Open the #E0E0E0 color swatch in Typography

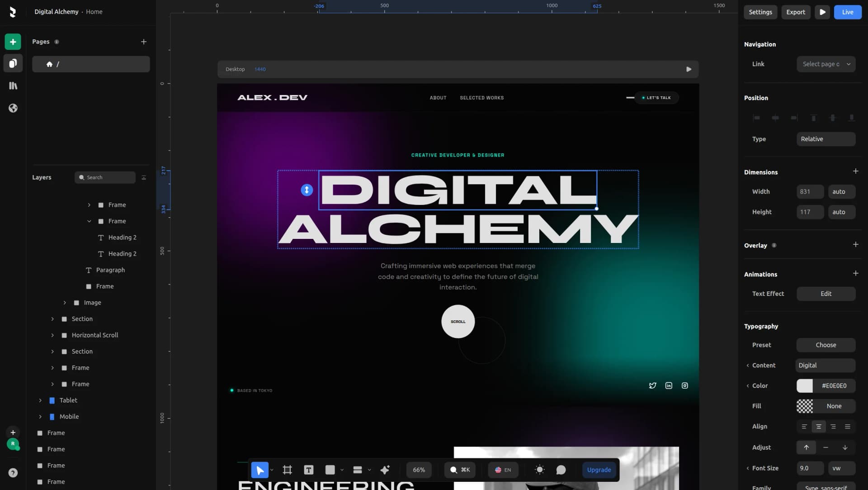(x=806, y=385)
